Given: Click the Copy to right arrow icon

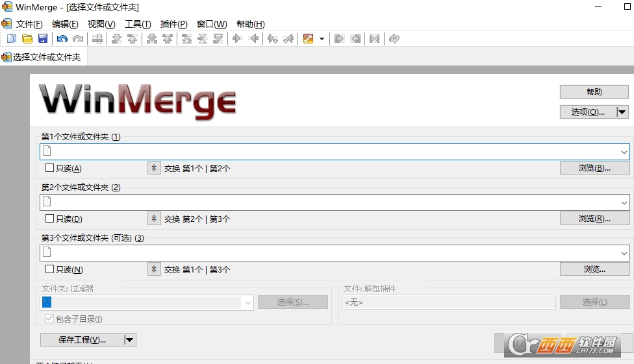Looking at the screenshot, I should pyautogui.click(x=237, y=39).
